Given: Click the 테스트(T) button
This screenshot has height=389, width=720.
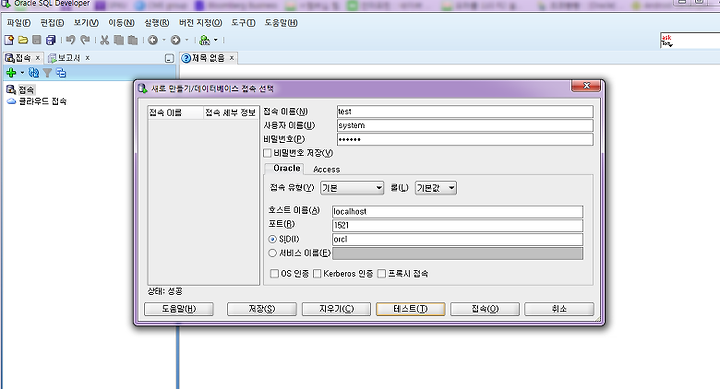Looking at the screenshot, I should point(411,309).
